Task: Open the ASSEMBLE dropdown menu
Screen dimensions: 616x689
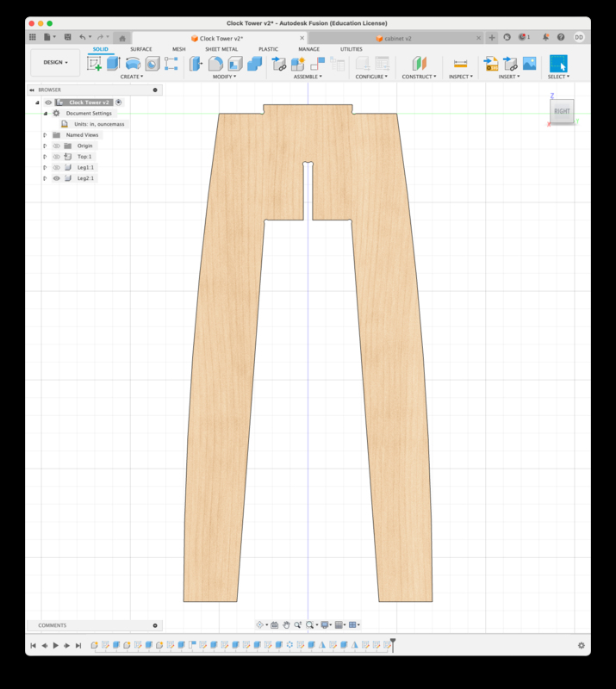Action: (x=308, y=77)
